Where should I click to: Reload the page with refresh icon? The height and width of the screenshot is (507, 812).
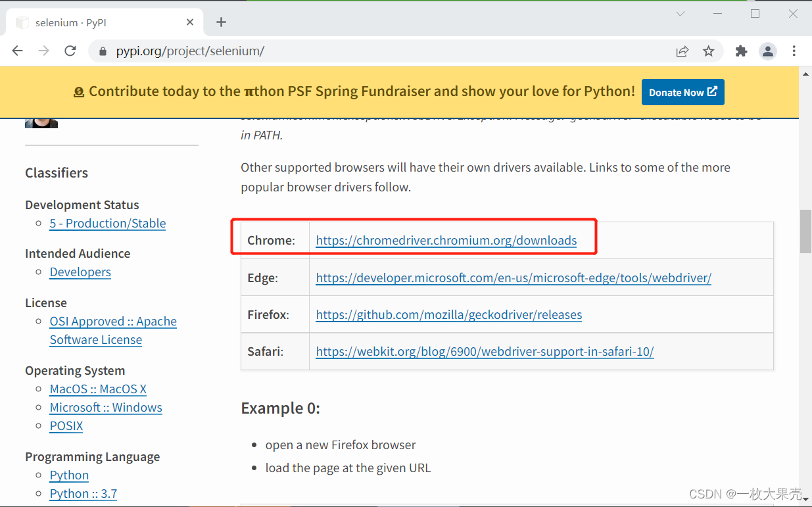coord(70,51)
